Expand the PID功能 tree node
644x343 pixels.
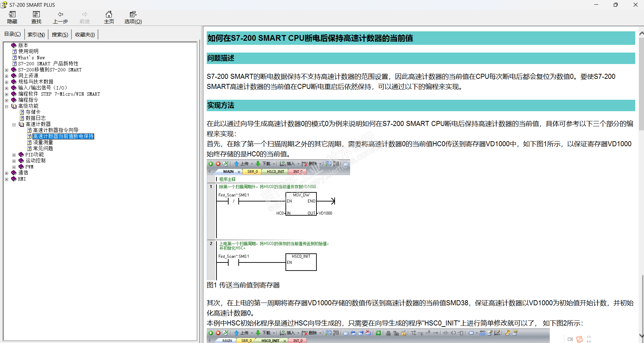(x=14, y=155)
